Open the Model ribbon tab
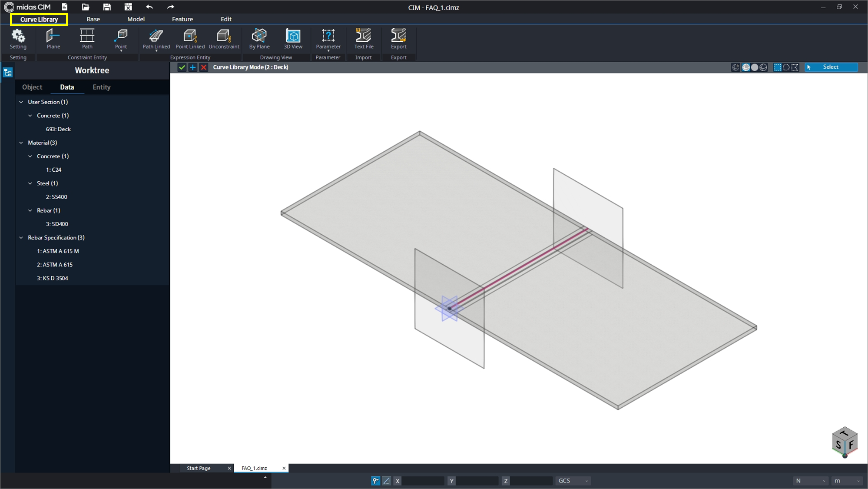868x489 pixels. pos(136,19)
